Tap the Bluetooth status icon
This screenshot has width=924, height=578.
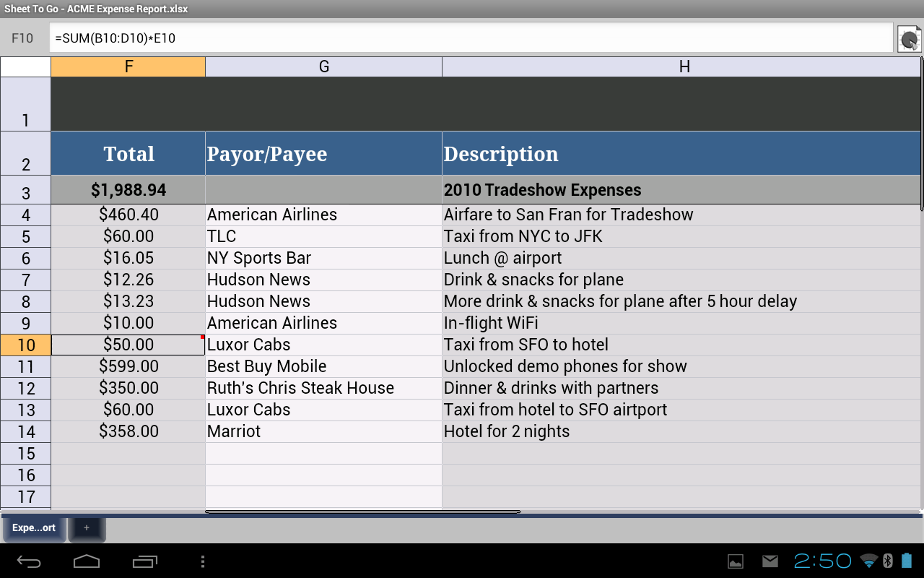click(x=888, y=561)
